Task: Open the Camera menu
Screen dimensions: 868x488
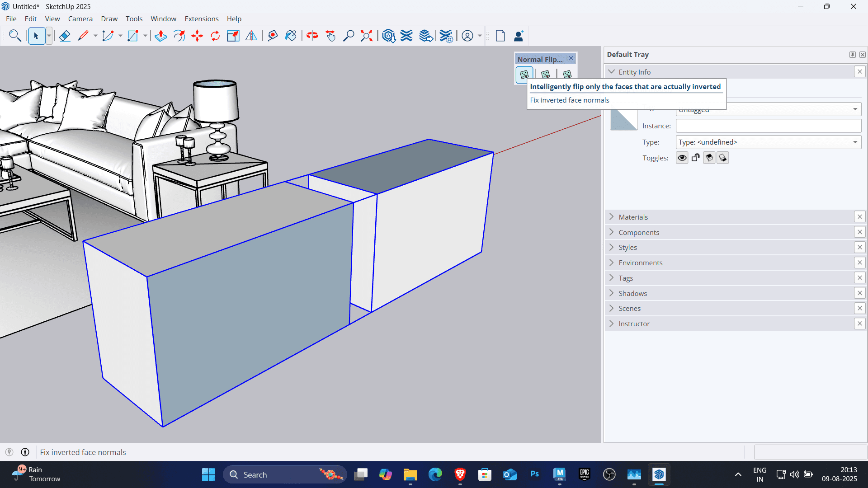Action: (x=80, y=19)
